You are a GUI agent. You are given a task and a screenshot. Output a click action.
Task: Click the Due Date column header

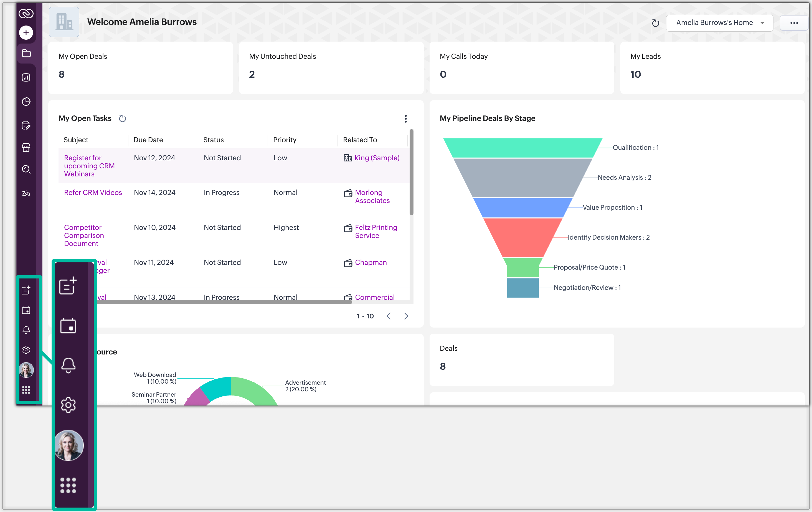point(148,140)
